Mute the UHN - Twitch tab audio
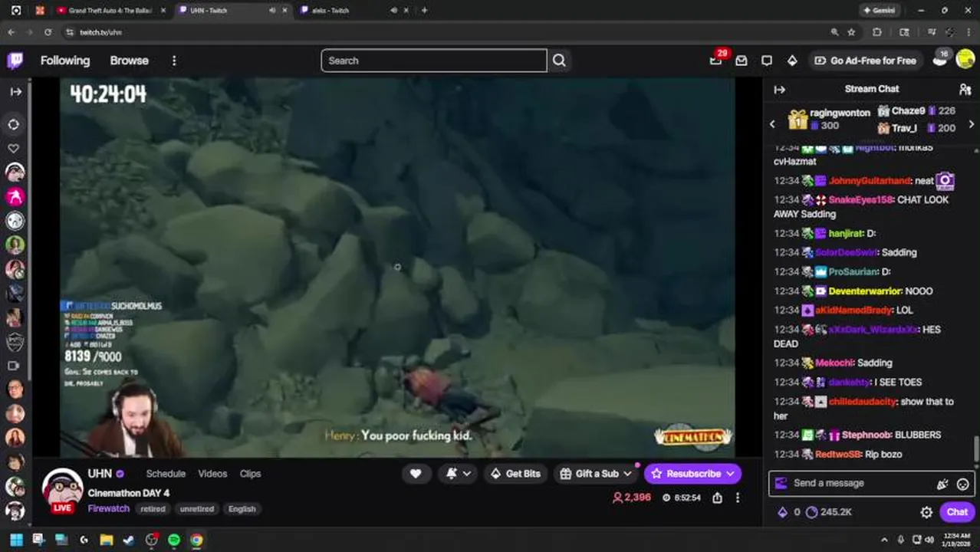980x552 pixels. [272, 10]
